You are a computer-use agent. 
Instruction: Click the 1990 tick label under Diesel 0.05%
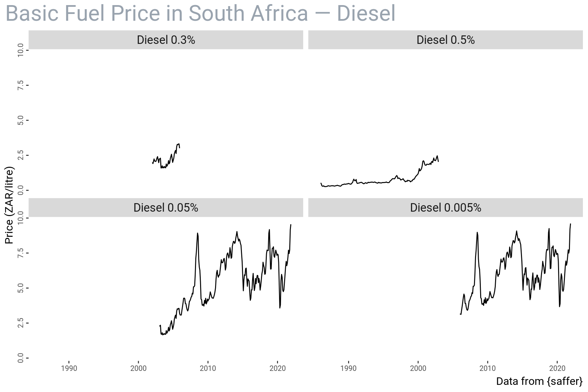[69, 368]
